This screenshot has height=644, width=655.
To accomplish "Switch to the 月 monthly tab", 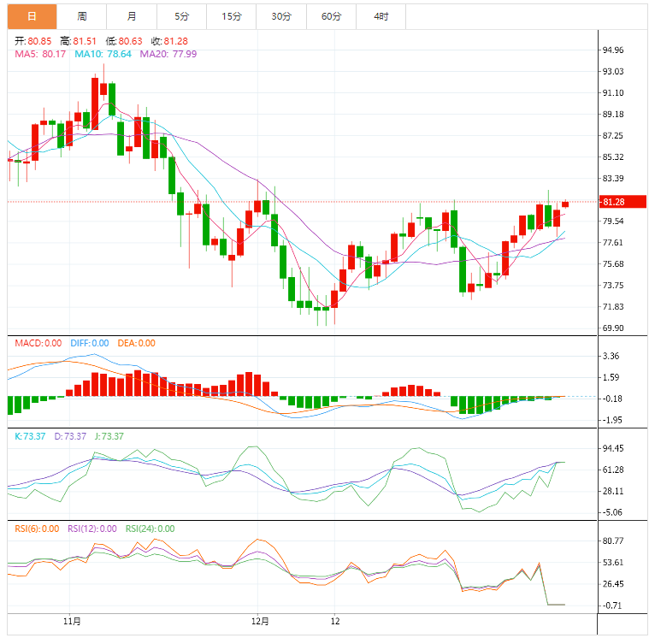I will click(x=132, y=16).
